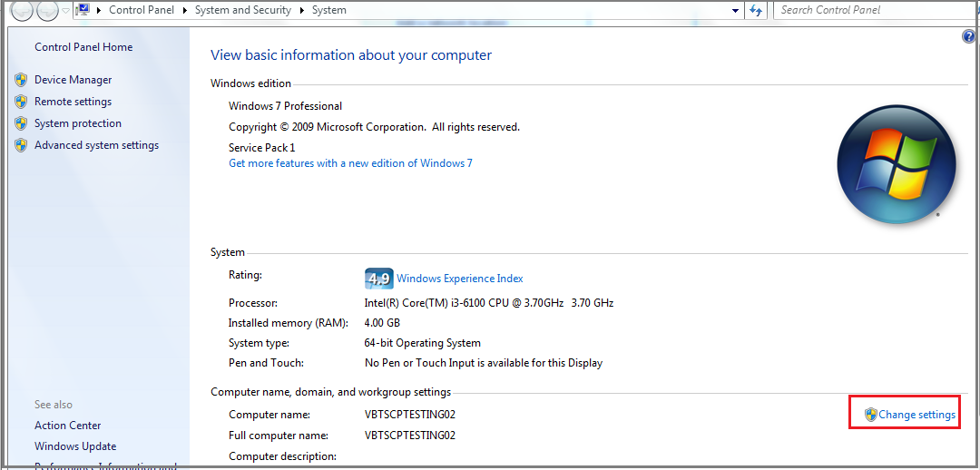The width and height of the screenshot is (980, 470).
Task: Click System and Security in the breadcrumb
Action: (x=243, y=10)
